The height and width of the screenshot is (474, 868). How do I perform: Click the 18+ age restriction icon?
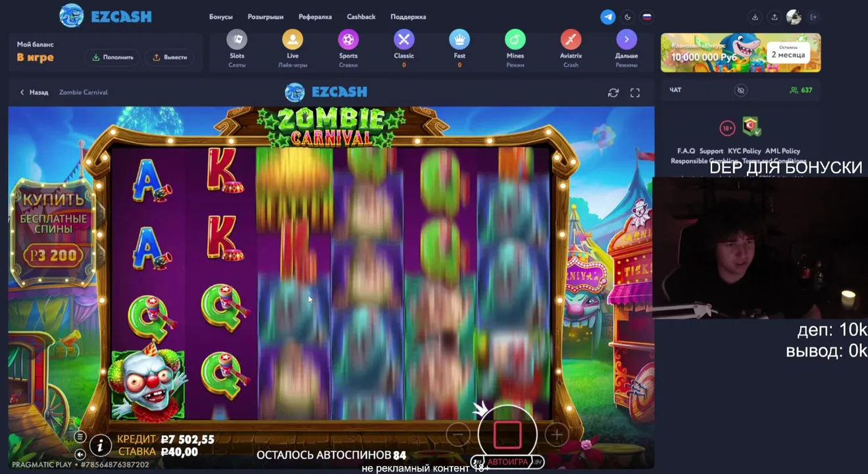[727, 128]
